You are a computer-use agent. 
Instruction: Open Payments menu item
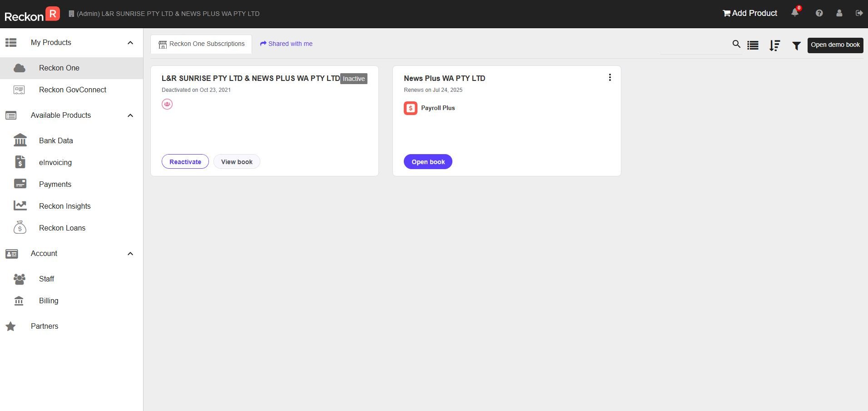71,185
